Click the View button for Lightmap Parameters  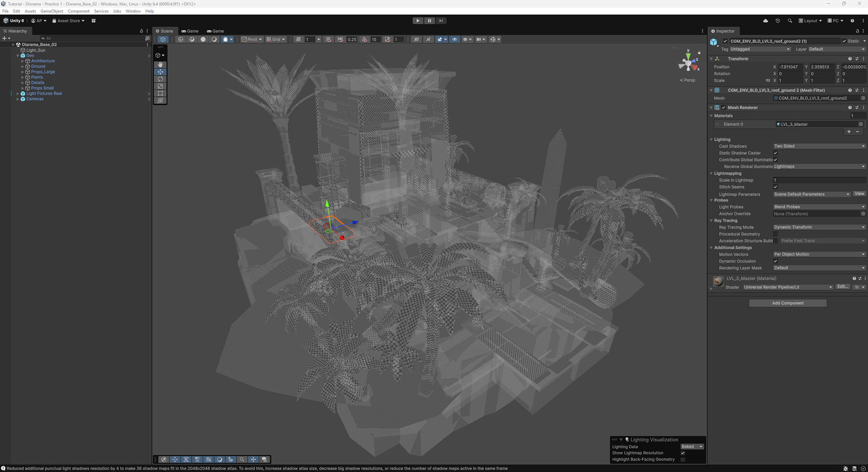tap(859, 194)
